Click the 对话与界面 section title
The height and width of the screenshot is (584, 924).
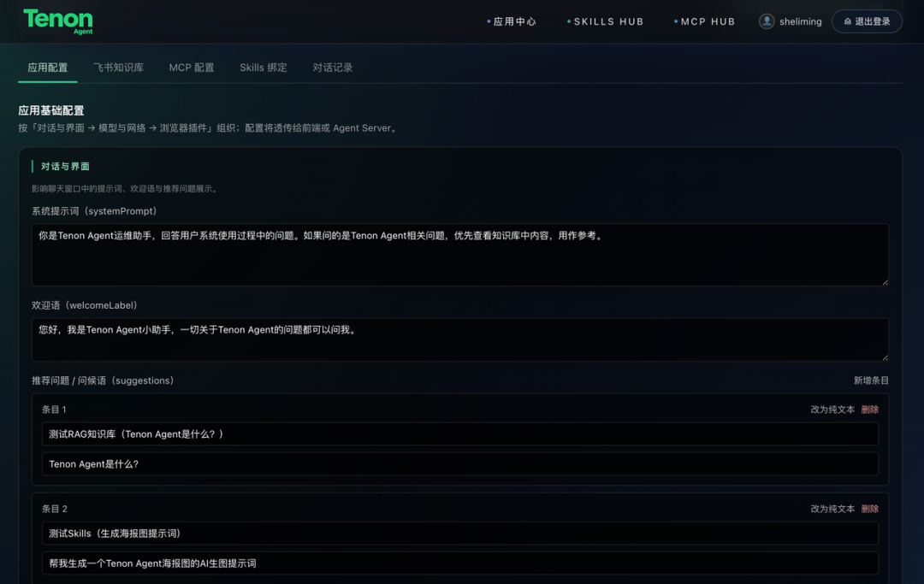[65, 167]
